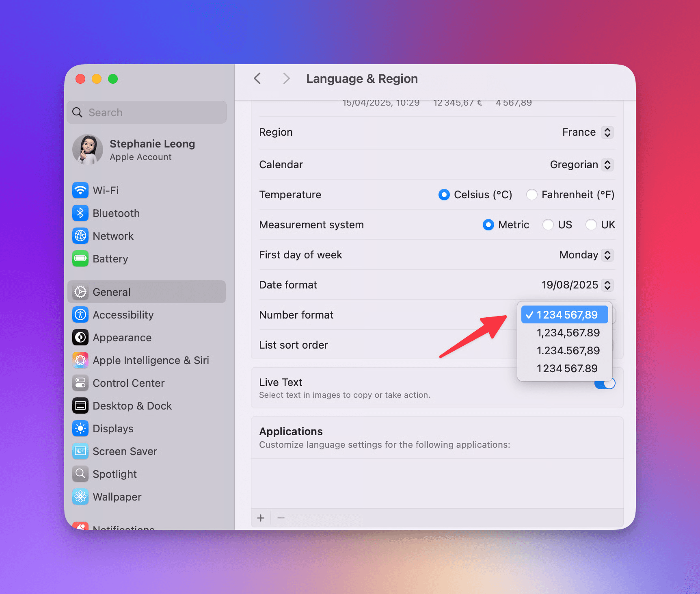This screenshot has width=700, height=594.
Task: Click the back navigation arrow
Action: point(257,78)
